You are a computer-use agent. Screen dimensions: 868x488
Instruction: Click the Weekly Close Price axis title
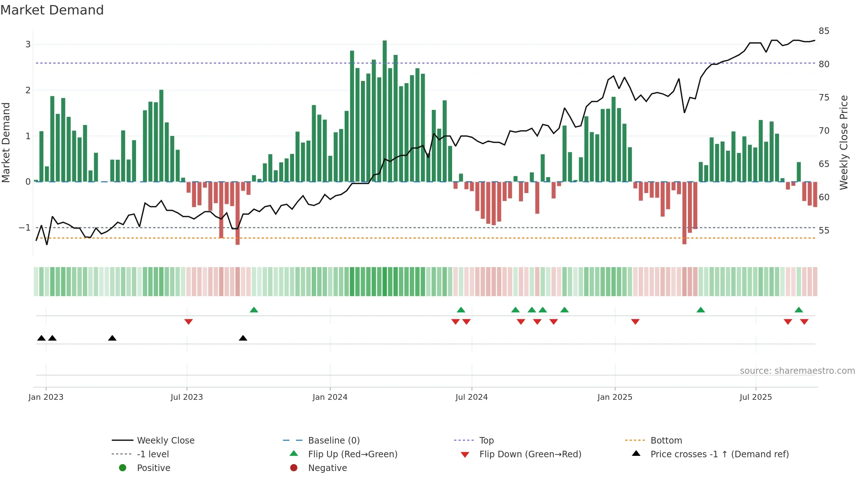click(844, 142)
